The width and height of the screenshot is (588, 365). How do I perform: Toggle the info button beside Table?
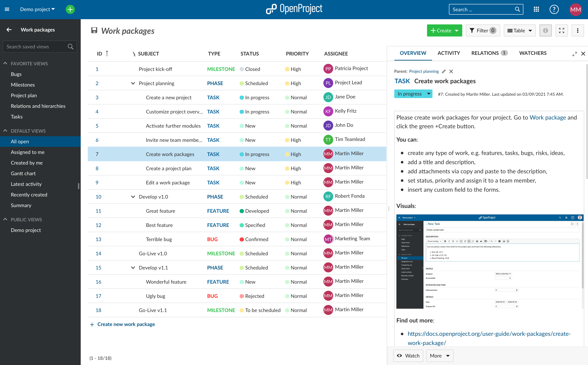pos(545,30)
